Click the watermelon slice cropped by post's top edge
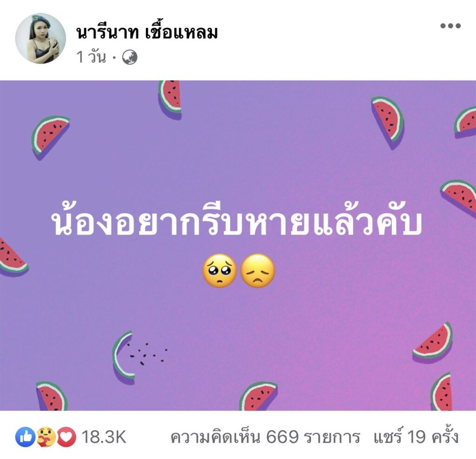 click(170, 99)
